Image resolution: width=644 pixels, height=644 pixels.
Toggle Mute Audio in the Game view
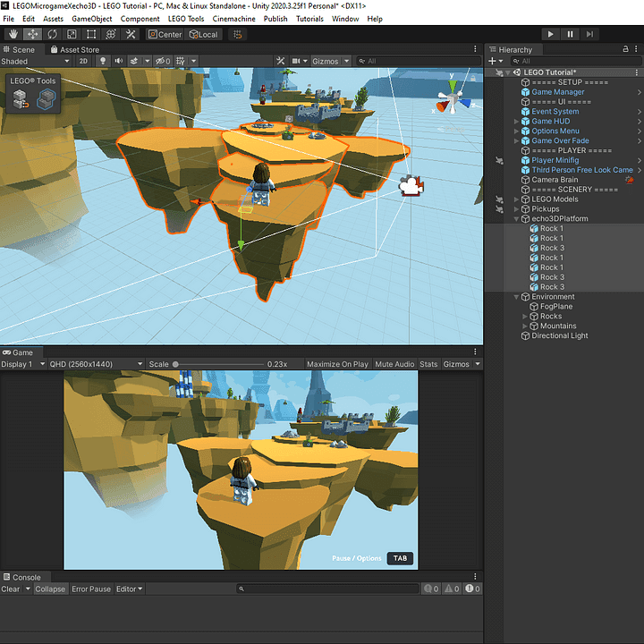[x=394, y=364]
